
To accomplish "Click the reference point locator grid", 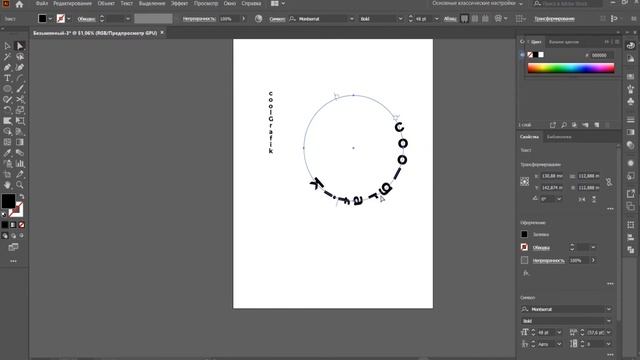I will tap(525, 182).
